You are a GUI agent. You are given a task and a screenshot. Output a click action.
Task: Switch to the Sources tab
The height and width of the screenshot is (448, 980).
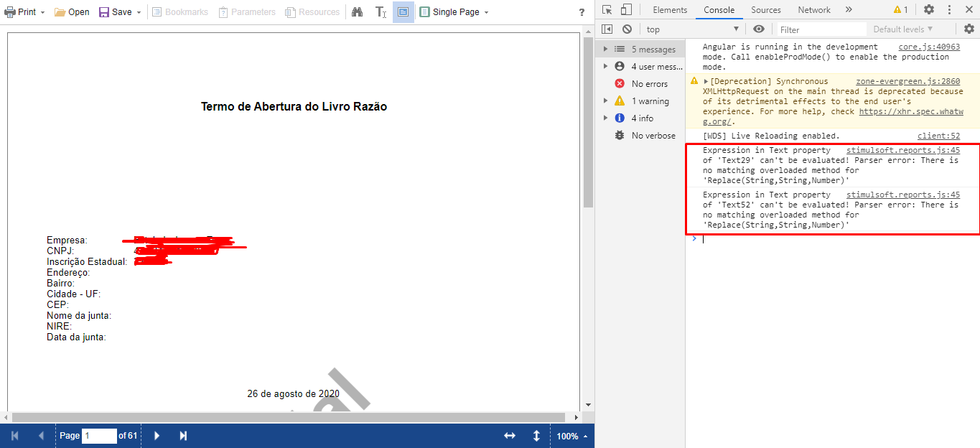[766, 10]
